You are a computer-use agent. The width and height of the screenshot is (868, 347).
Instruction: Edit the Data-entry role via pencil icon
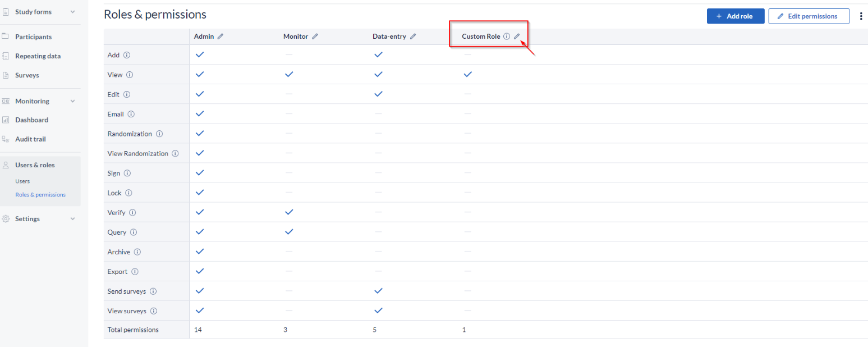(413, 36)
